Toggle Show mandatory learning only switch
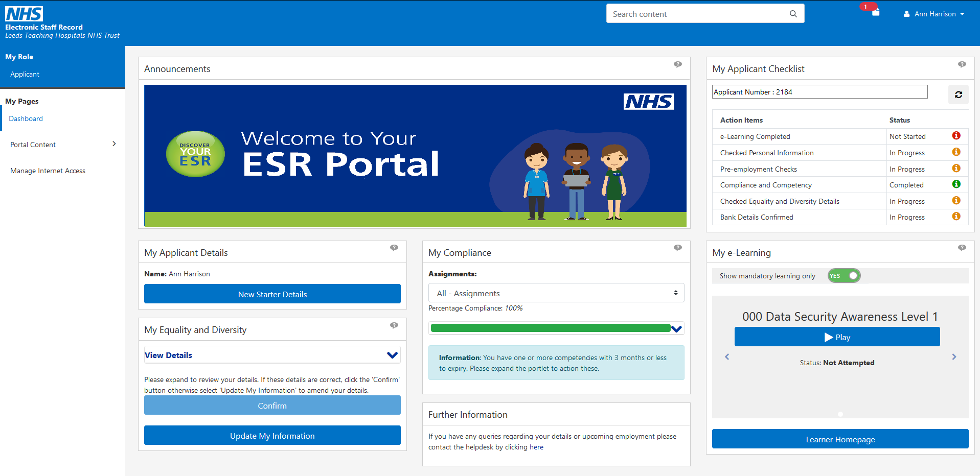 pyautogui.click(x=844, y=276)
